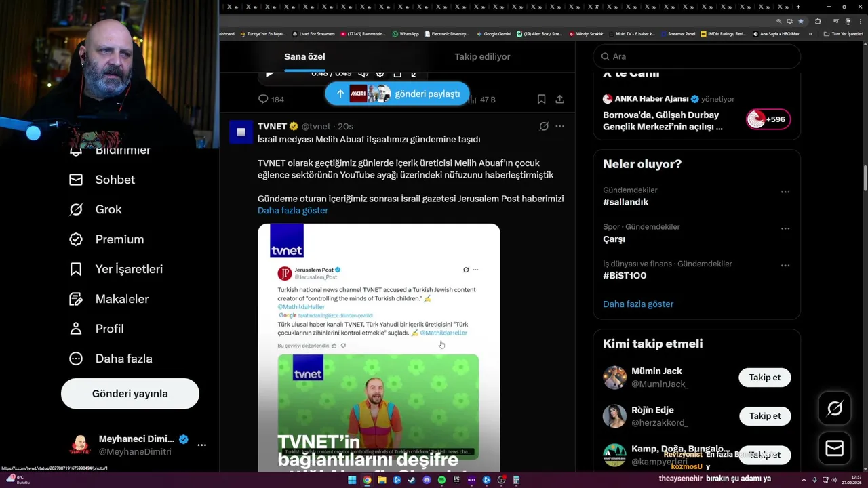Open TVNET profile avatar

241,132
